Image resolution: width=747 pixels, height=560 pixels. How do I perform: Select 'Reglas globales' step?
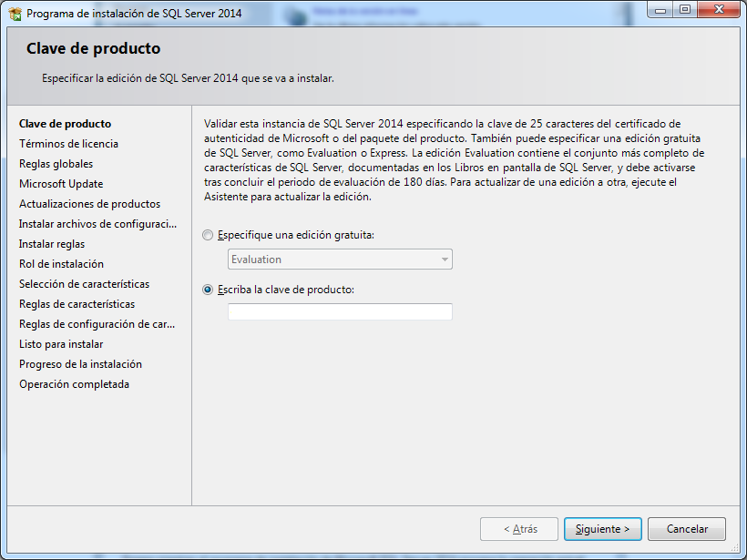pyautogui.click(x=56, y=164)
